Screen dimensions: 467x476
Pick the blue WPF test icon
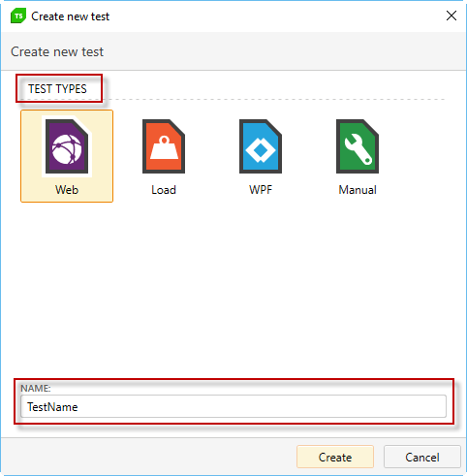point(261,146)
